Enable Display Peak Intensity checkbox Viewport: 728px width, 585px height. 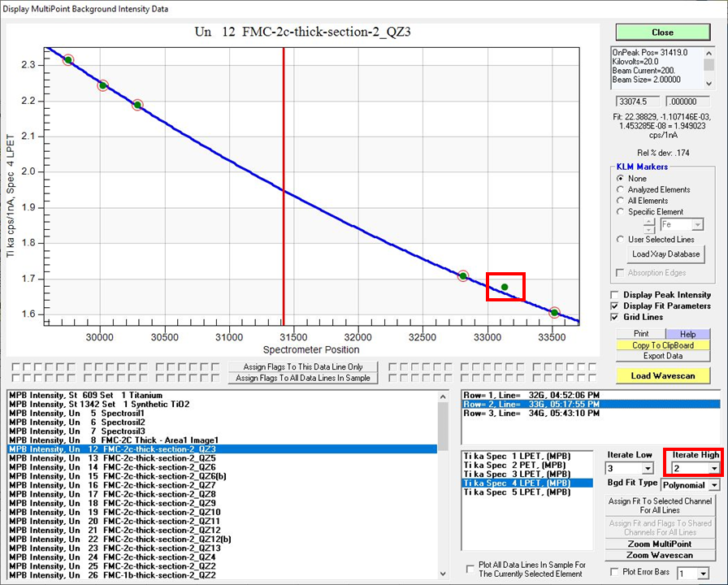click(x=615, y=294)
